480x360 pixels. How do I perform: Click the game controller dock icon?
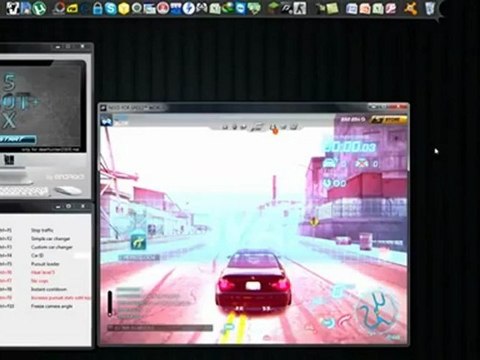click(x=202, y=8)
